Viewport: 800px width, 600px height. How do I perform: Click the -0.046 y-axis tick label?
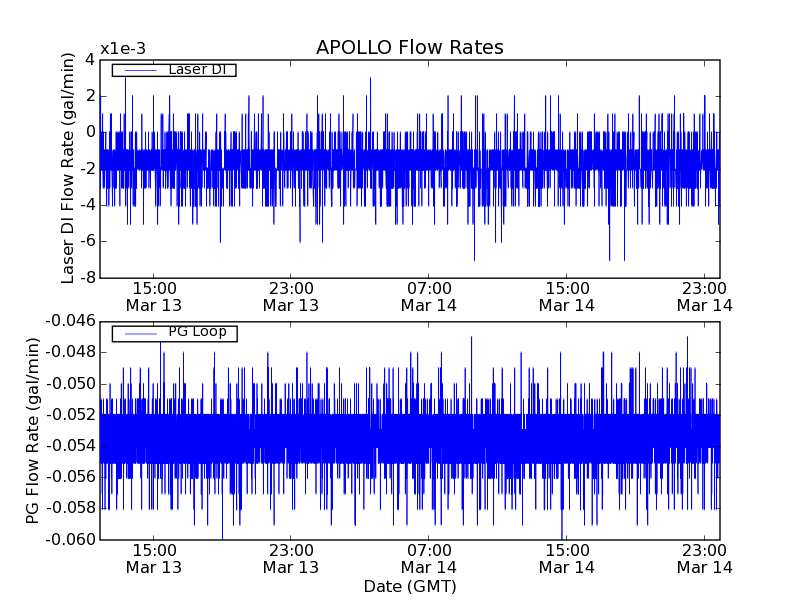69,321
